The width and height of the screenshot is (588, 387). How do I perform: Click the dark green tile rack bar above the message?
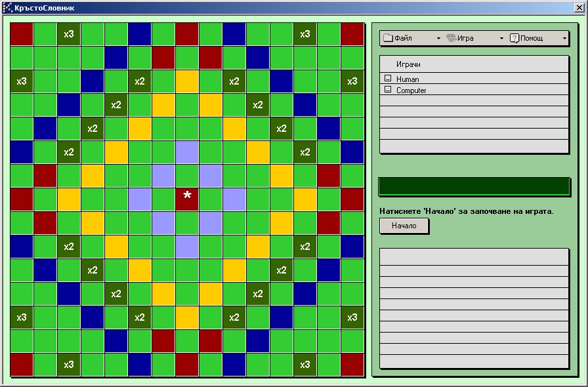coord(474,186)
